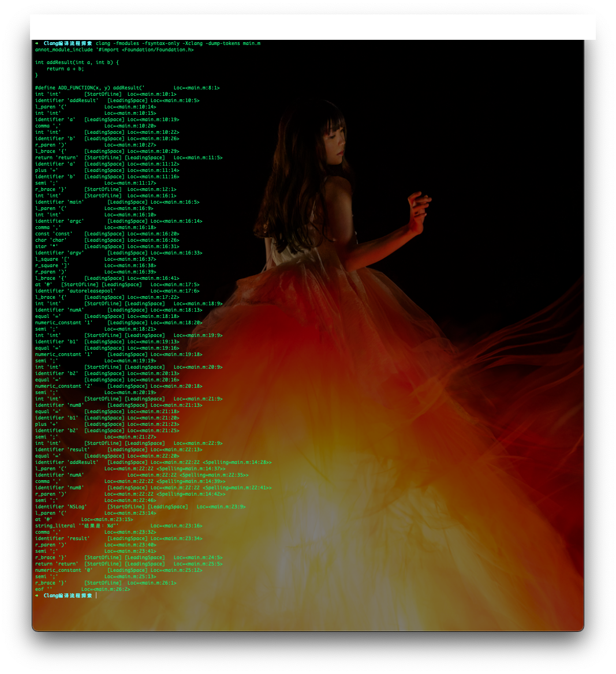The image size is (616, 674).
Task: Click the identifier 'NSLog' token line
Action: click(x=140, y=507)
